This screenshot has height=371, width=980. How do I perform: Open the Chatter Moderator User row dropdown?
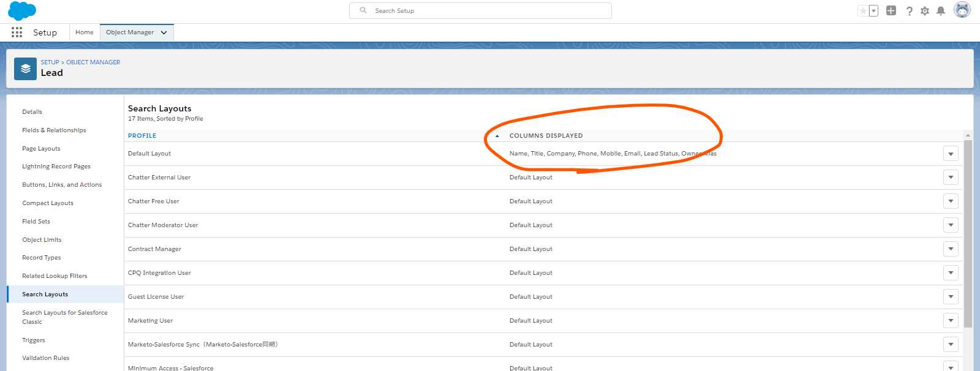coord(951,225)
